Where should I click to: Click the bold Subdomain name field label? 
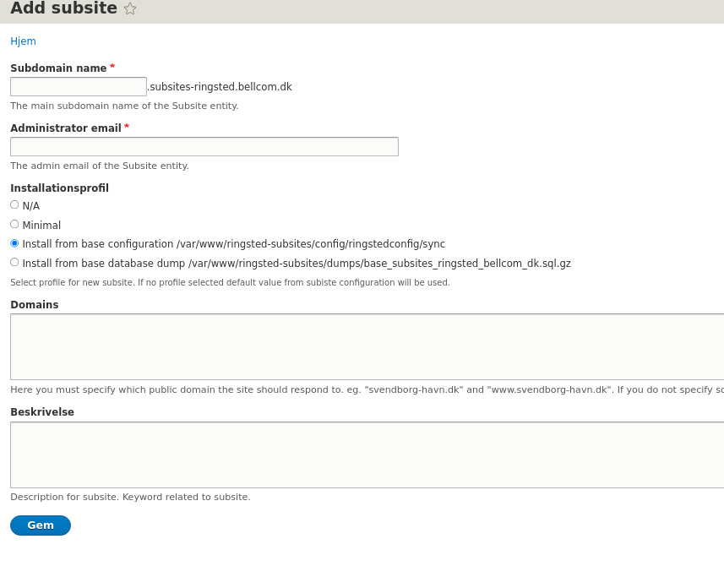pyautogui.click(x=58, y=68)
